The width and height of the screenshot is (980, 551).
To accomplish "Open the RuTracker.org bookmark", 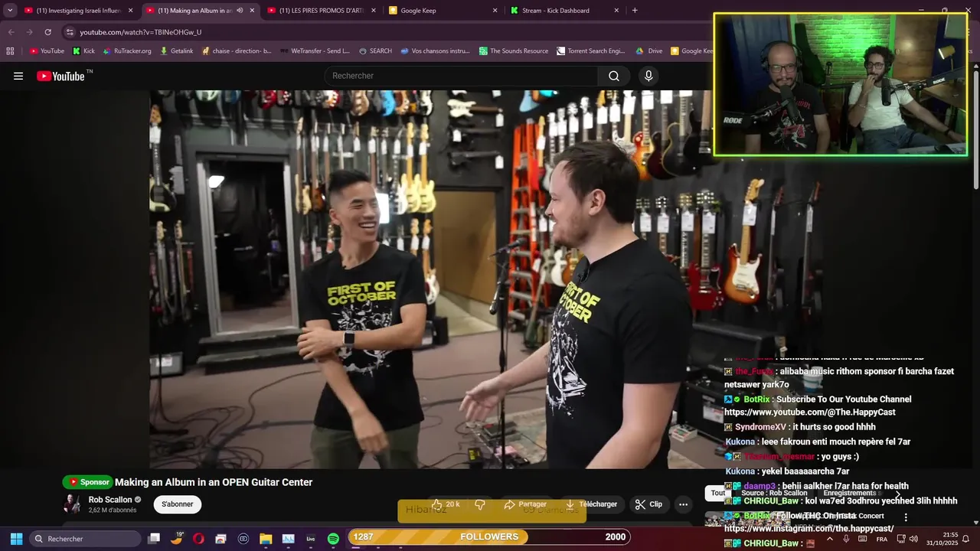I will 127,51.
